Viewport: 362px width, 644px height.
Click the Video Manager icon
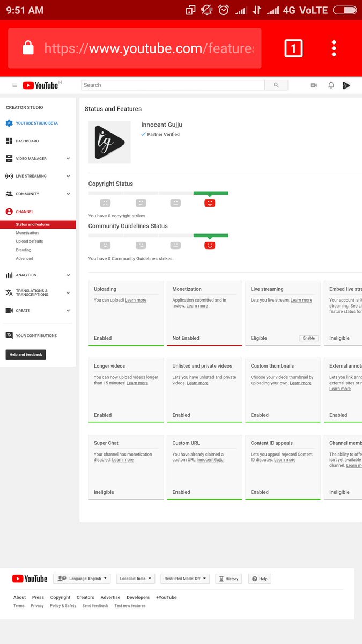click(x=9, y=158)
